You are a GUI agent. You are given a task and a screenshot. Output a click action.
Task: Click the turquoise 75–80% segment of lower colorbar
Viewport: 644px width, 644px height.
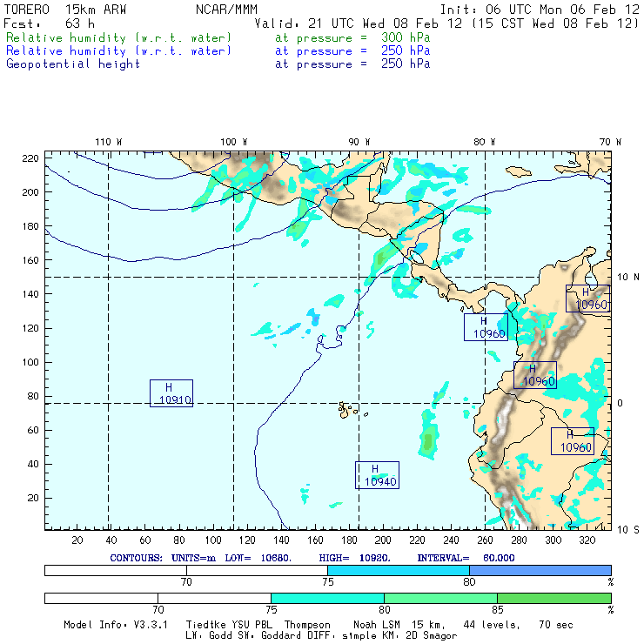(x=328, y=598)
